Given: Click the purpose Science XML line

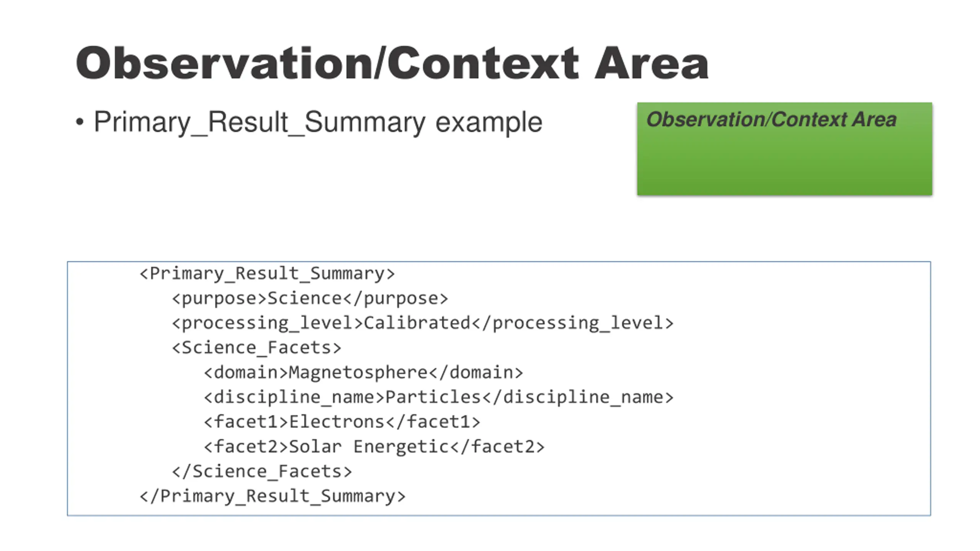Looking at the screenshot, I should [x=310, y=299].
